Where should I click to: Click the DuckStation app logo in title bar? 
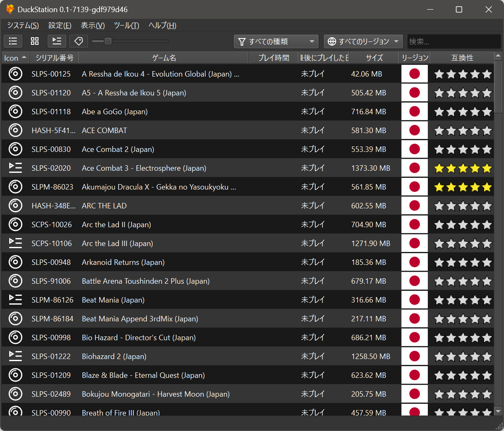tap(10, 9)
